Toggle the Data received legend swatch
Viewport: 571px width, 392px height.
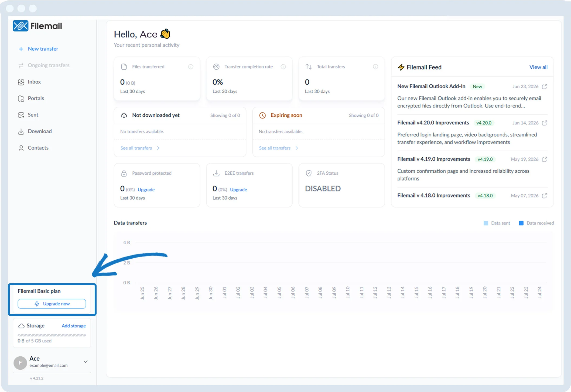pyautogui.click(x=521, y=223)
